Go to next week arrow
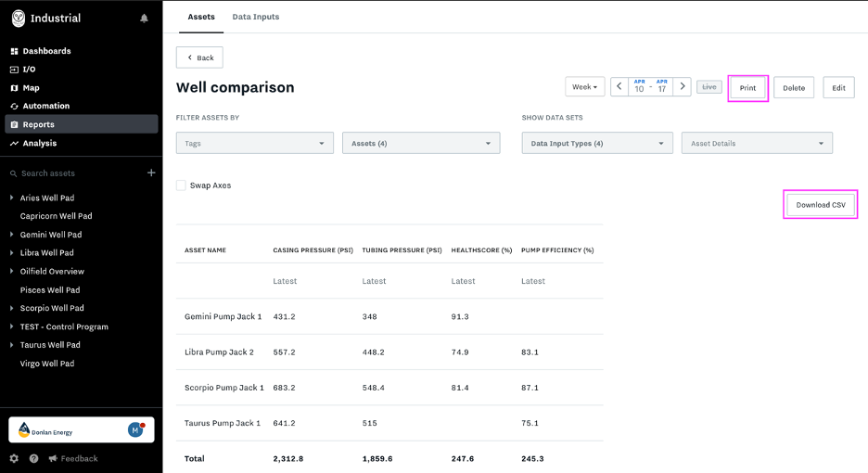The height and width of the screenshot is (473, 868). click(682, 86)
